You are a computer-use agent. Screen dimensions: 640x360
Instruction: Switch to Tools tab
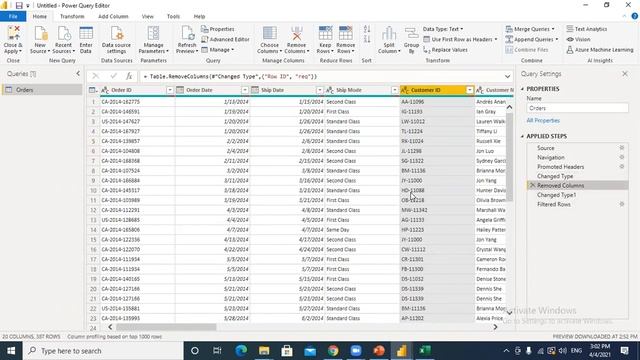(x=173, y=16)
